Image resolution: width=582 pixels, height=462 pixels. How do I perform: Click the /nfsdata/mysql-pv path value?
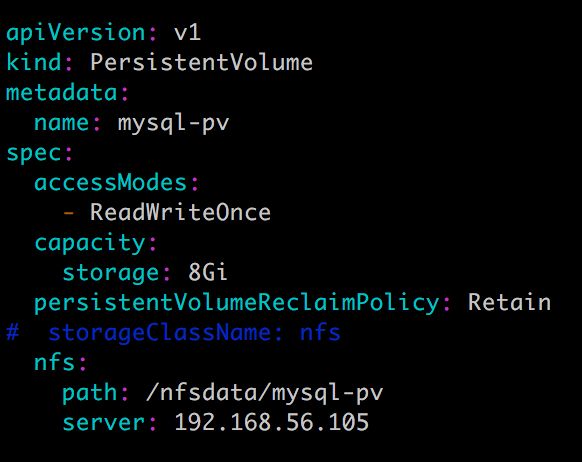(x=264, y=393)
